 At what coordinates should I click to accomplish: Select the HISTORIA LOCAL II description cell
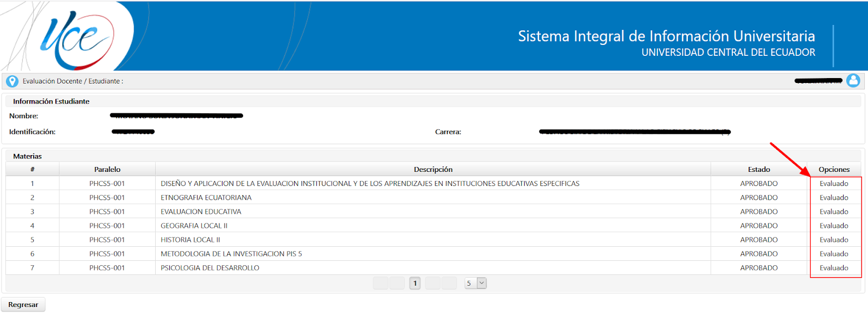[433, 240]
